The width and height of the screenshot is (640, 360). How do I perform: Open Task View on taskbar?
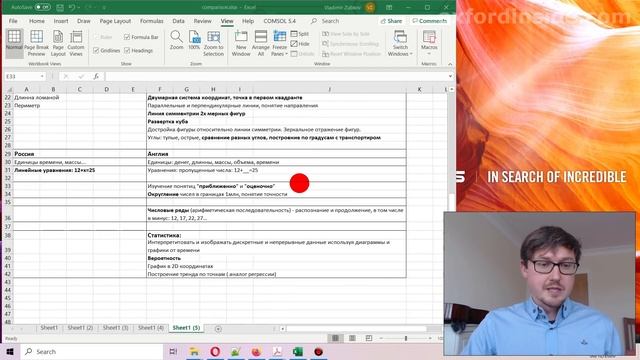click(173, 351)
